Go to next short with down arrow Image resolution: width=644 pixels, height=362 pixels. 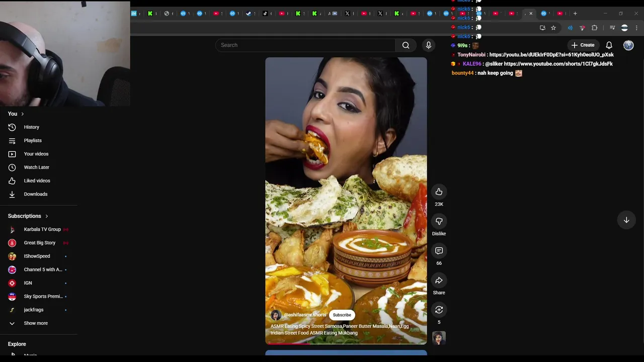tap(626, 220)
